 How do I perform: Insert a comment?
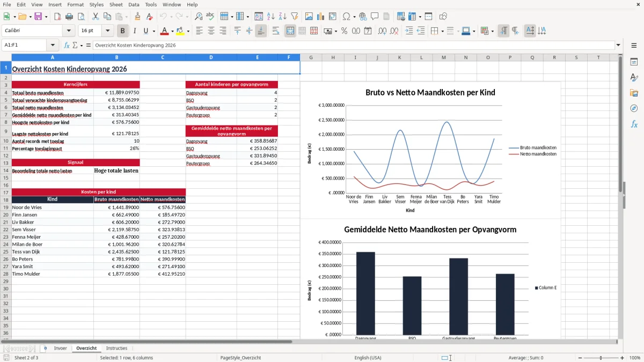[375, 17]
